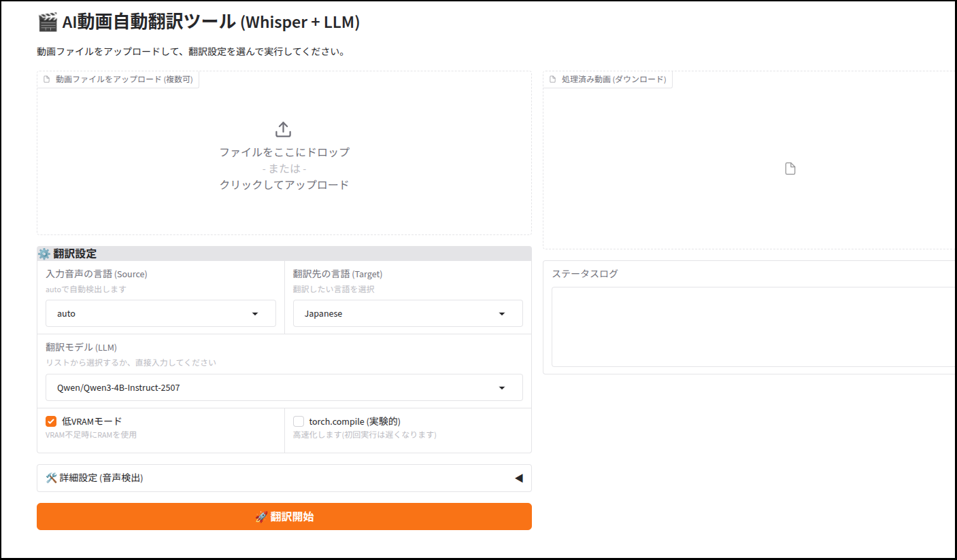
Task: Click the upload arrow icon in drop zone
Action: coord(283,129)
